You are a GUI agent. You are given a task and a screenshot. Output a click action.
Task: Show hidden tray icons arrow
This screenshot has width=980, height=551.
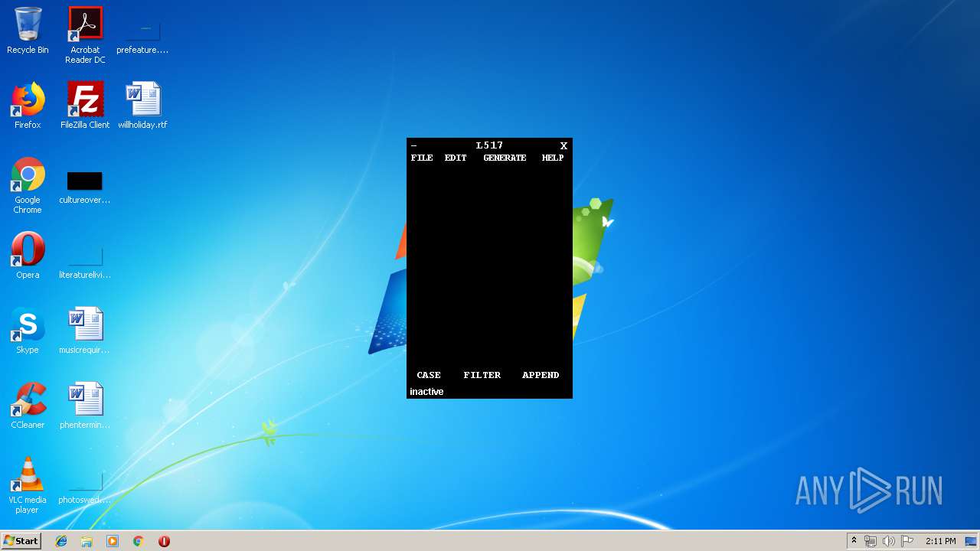[854, 540]
